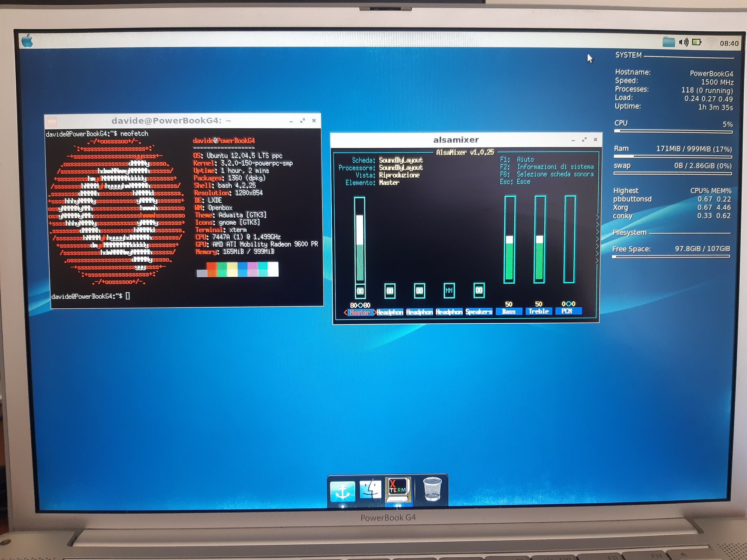
Task: Select the Speakers channel label
Action: [479, 312]
